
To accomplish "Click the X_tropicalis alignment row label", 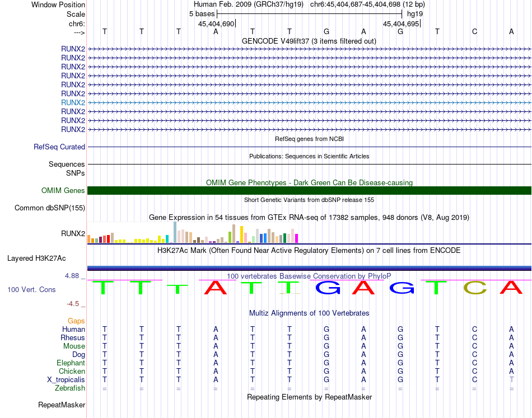I will coord(66,380).
